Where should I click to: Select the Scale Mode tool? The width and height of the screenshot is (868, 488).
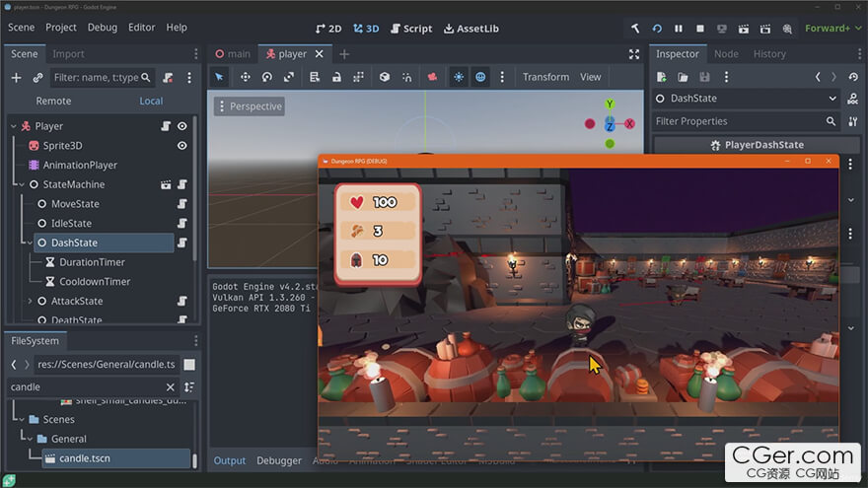tap(288, 77)
